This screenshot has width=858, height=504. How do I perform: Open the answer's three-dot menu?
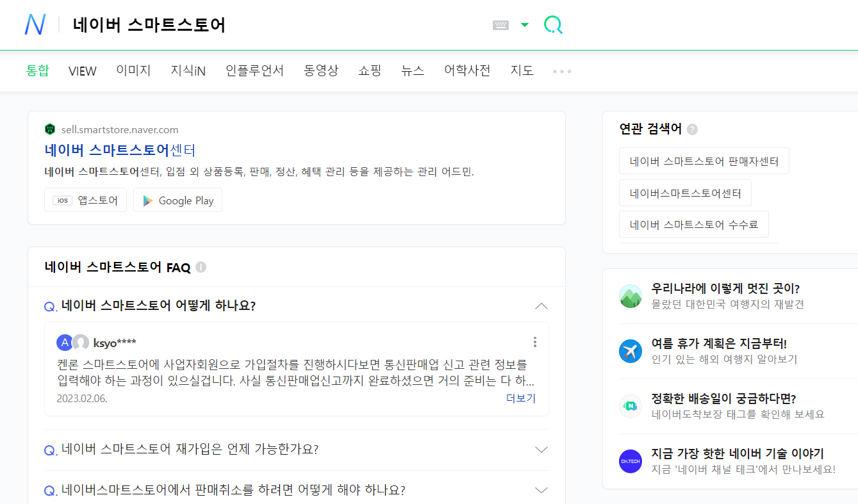[535, 342]
